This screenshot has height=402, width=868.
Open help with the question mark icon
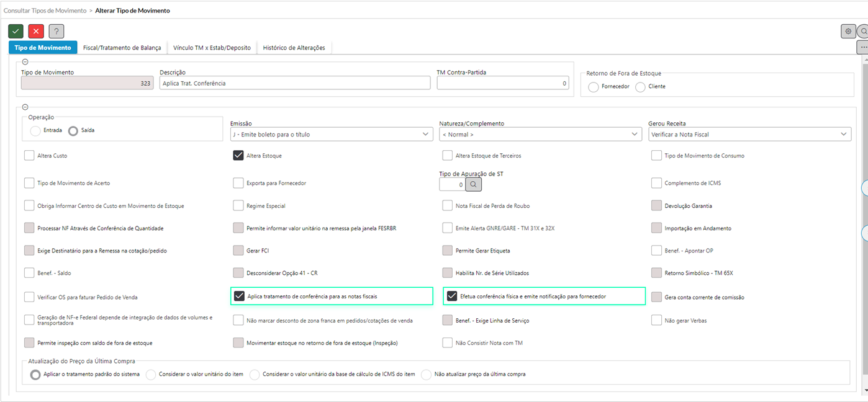tap(57, 31)
